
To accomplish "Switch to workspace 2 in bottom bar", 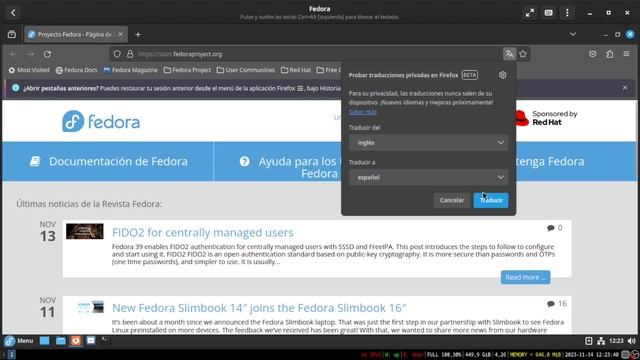I will pyautogui.click(x=11, y=355).
